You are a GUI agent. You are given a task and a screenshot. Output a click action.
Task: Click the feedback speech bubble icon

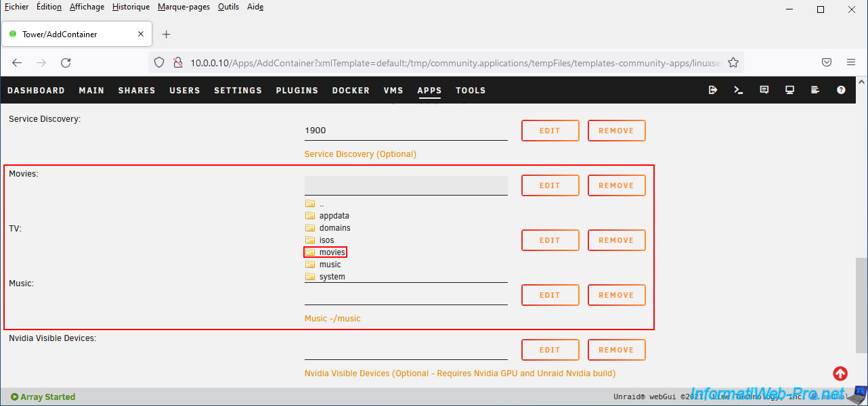click(x=764, y=90)
